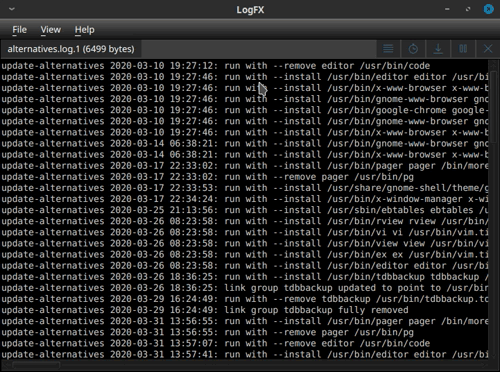The height and width of the screenshot is (372, 500).
Task: Toggle the pause icon for log updates
Action: (463, 49)
